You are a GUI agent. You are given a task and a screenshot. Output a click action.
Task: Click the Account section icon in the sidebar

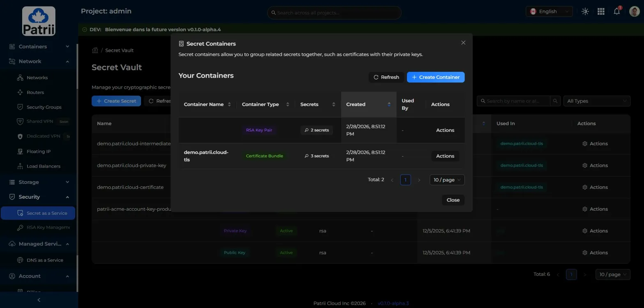coord(12,276)
